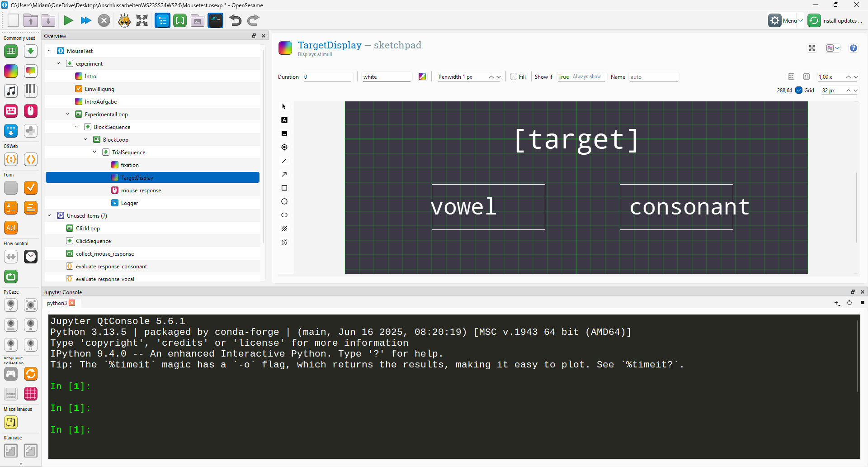This screenshot has height=467, width=868.
Task: Add the form checkbox item from toolbox
Action: click(x=31, y=188)
